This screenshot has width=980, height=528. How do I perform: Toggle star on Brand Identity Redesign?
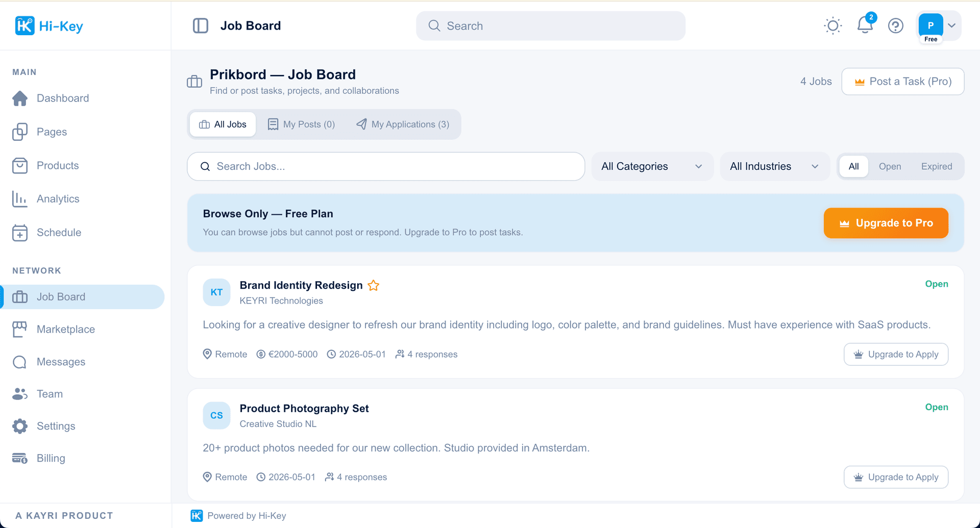(x=374, y=285)
